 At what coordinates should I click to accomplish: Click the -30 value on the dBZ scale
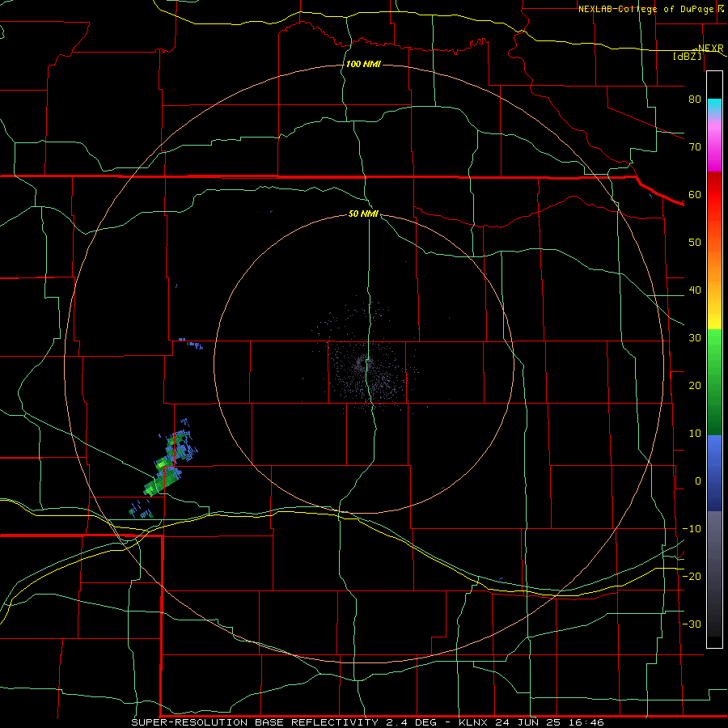click(x=692, y=624)
